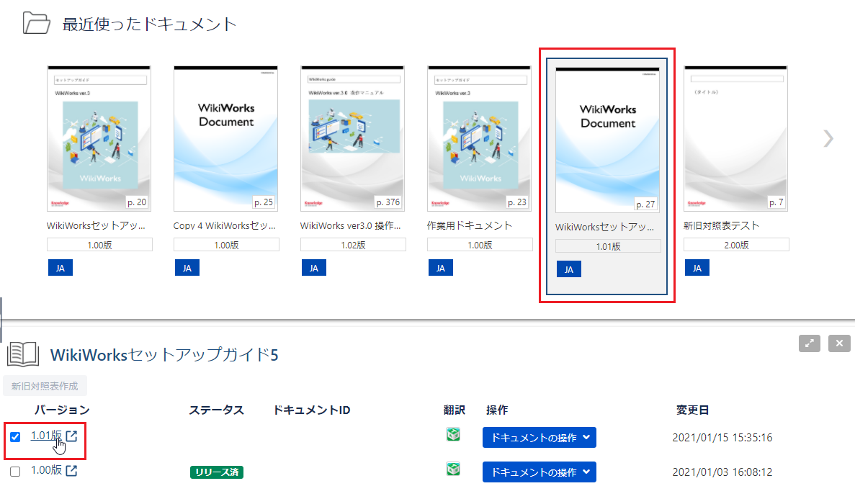This screenshot has width=855, height=504.
Task: Click translation icon in the 1.00版 row
Action: click(x=453, y=469)
